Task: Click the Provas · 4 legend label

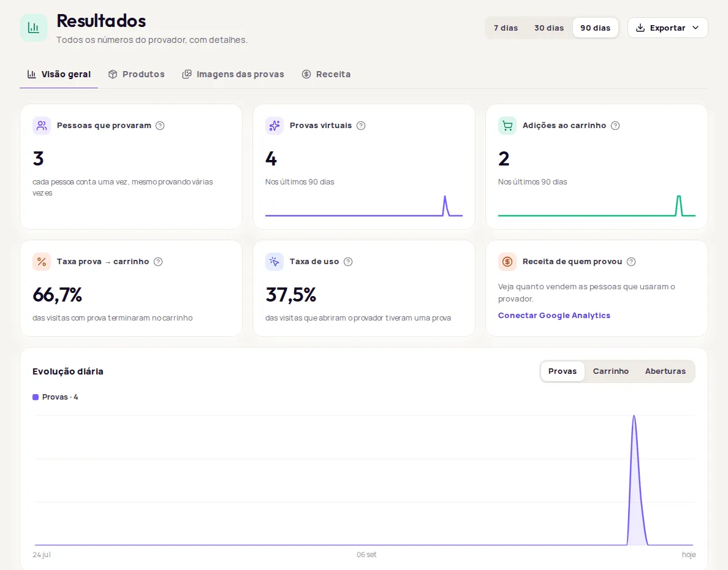Action: pos(60,397)
